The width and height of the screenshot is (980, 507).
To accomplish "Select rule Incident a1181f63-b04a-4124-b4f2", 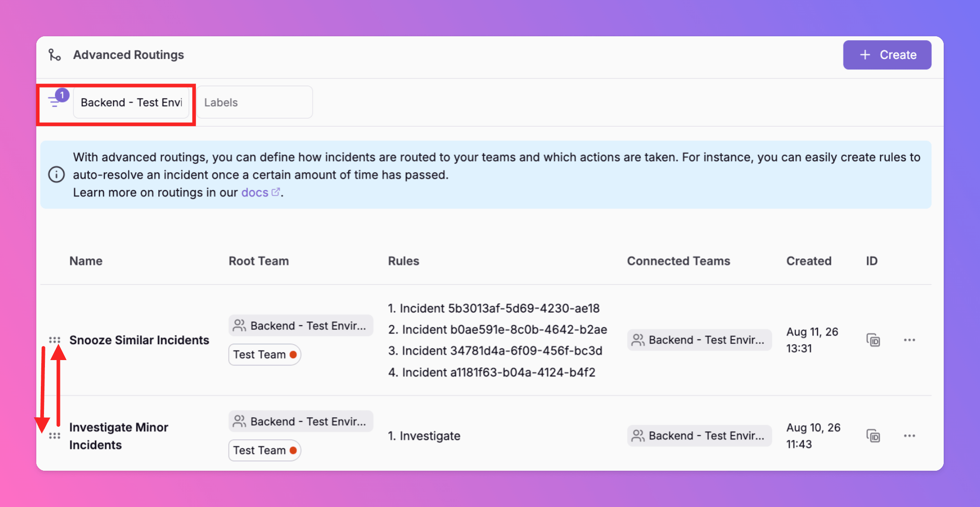I will pyautogui.click(x=492, y=372).
